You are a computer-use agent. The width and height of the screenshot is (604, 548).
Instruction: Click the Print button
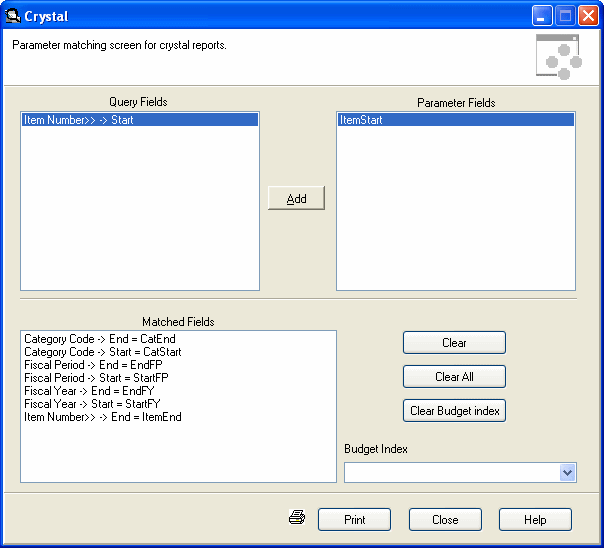point(354,520)
